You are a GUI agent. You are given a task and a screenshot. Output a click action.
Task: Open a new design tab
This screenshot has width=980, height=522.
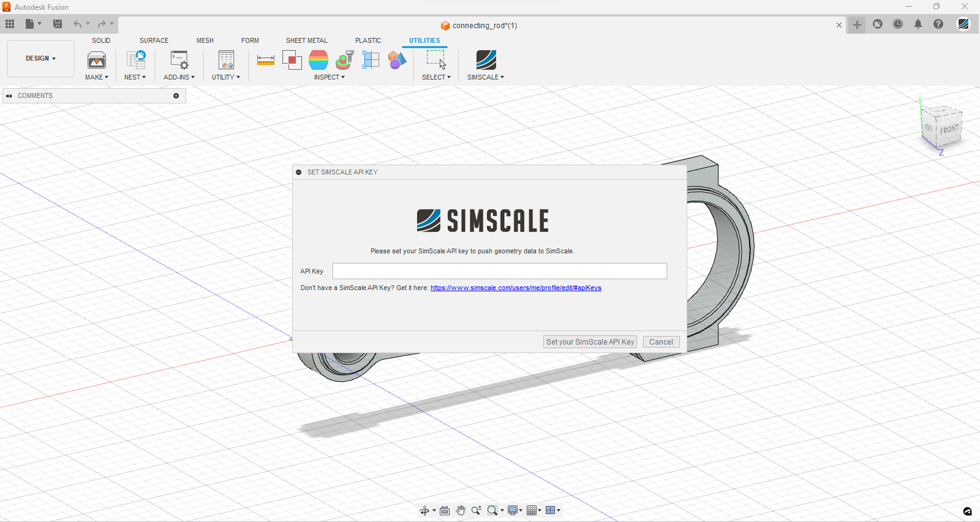[x=857, y=24]
